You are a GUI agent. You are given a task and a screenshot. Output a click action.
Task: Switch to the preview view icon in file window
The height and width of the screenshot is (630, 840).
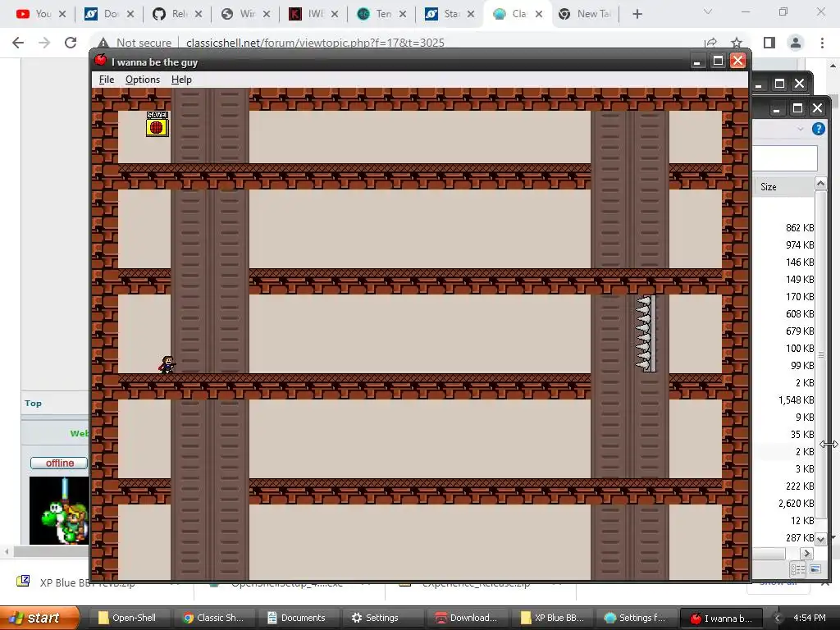tap(815, 569)
